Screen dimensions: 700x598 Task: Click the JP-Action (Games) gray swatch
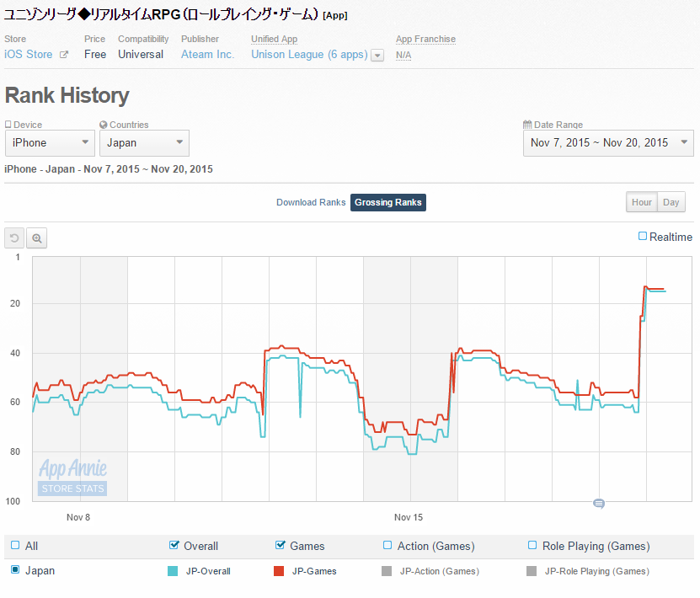pyautogui.click(x=387, y=571)
